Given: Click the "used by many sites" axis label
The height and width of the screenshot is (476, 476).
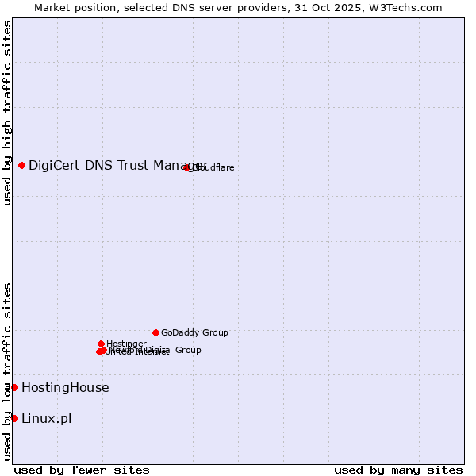Looking at the screenshot, I should [398, 470].
